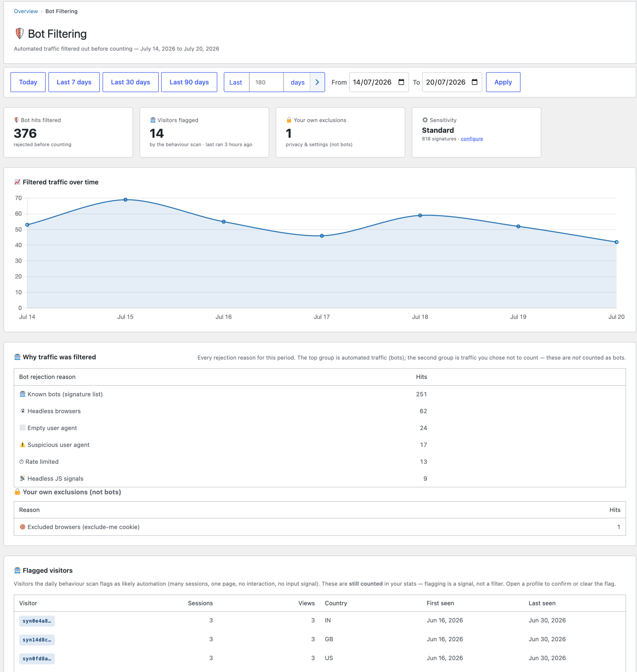The width and height of the screenshot is (637, 672).
Task: Click the Known bots row icon
Action: (22, 394)
